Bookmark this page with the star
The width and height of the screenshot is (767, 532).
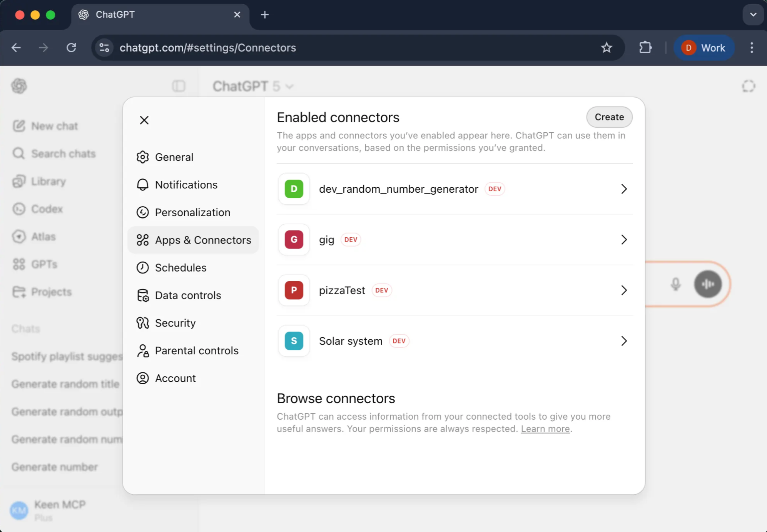point(607,47)
